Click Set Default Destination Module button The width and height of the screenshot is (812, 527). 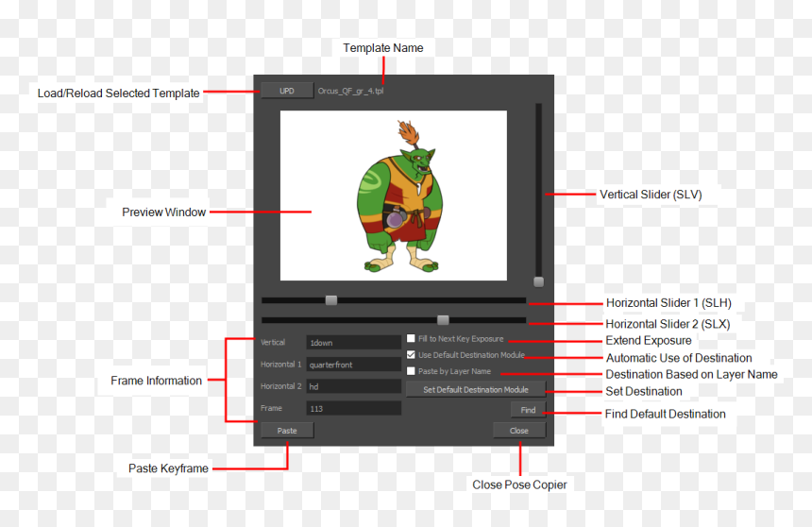475,389
